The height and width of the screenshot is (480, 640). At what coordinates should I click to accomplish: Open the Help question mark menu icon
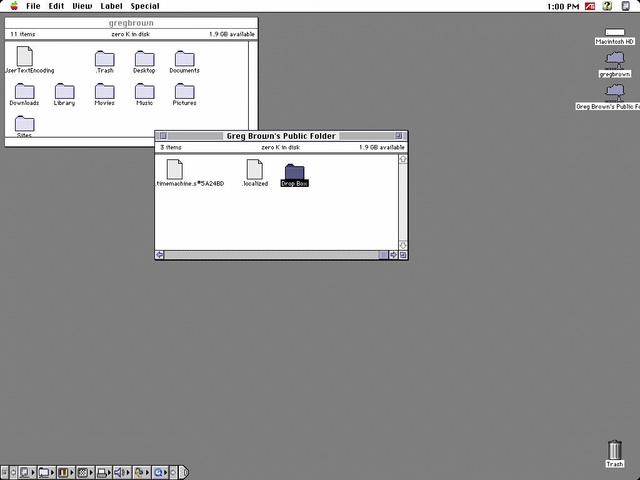pyautogui.click(x=607, y=6)
